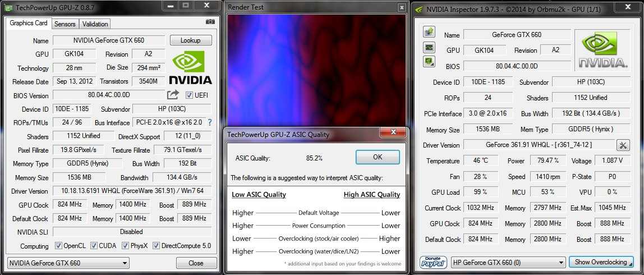Click the Low ASIC Quality heading
Screen dimensions: 644x275
pos(259,195)
